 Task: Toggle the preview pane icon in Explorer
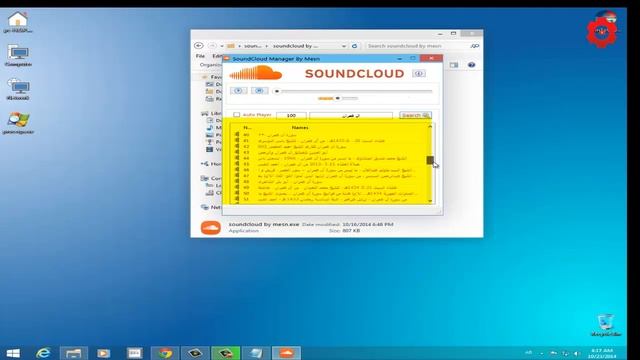point(453,65)
